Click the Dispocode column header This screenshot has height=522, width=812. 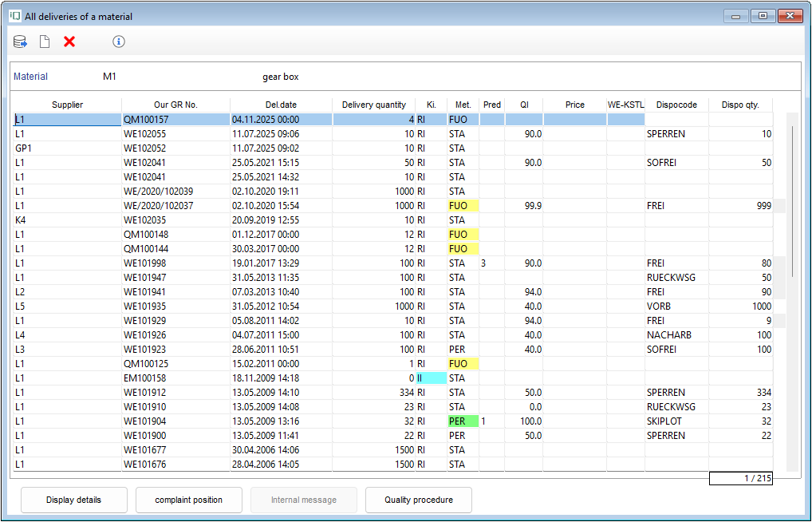(x=676, y=105)
